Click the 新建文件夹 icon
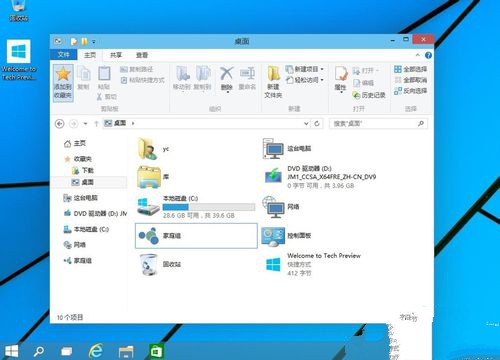The height and width of the screenshot is (360, 500). (273, 73)
